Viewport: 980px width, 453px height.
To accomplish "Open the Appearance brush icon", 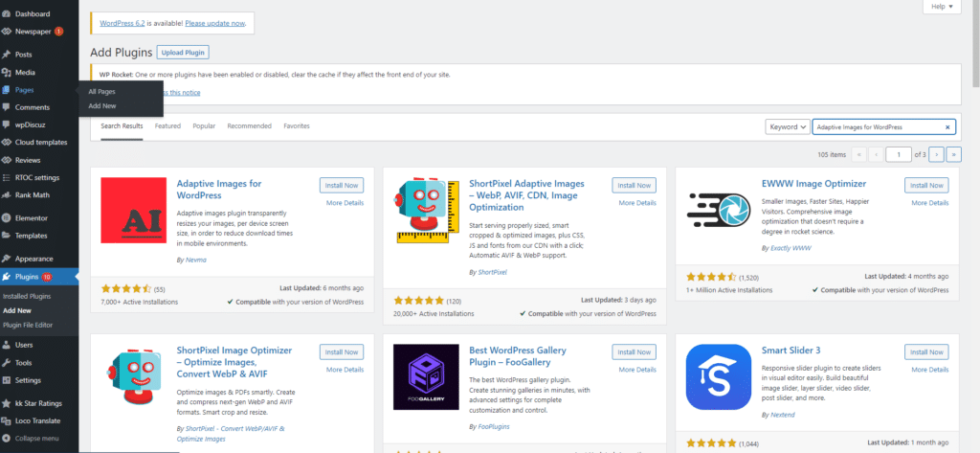I will click(x=7, y=259).
